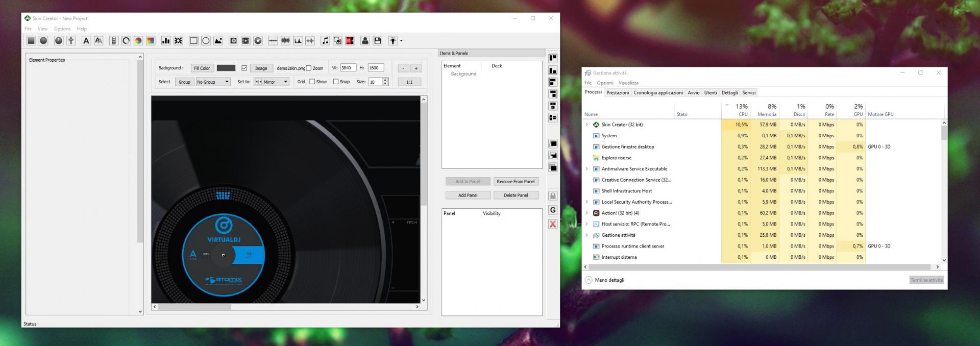Image resolution: width=980 pixels, height=346 pixels.
Task: Click the zoom in plus button
Action: click(x=416, y=68)
